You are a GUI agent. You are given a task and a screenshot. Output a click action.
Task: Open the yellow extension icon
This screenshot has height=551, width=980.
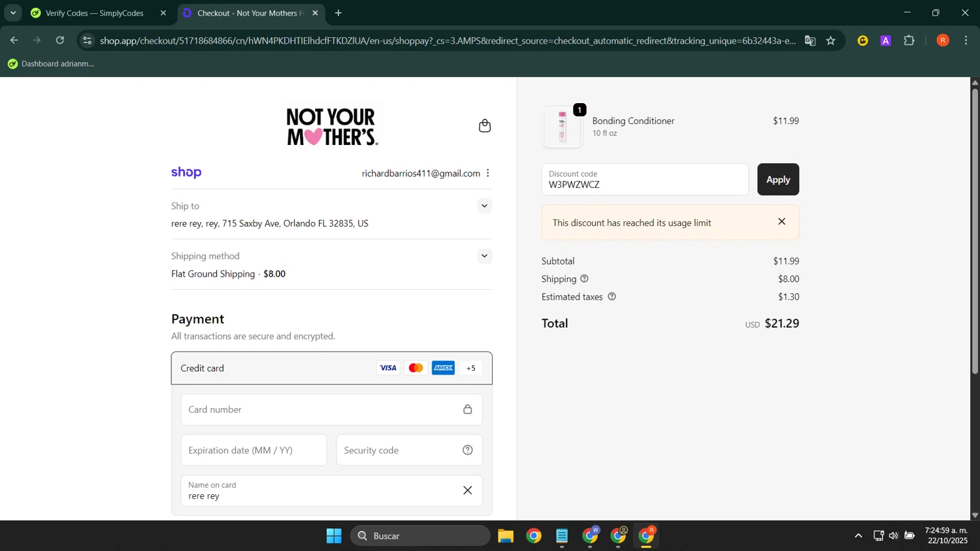[x=863, y=40]
